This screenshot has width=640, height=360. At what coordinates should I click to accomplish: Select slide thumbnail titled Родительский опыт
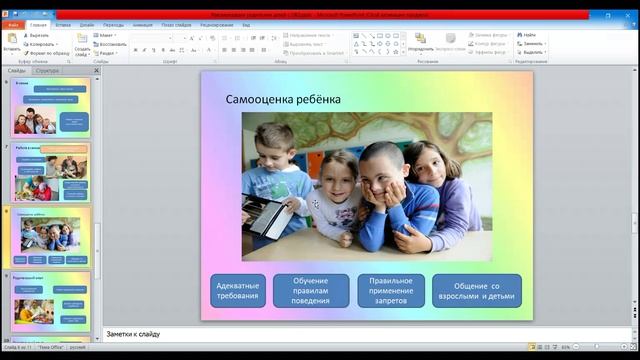pyautogui.click(x=51, y=302)
